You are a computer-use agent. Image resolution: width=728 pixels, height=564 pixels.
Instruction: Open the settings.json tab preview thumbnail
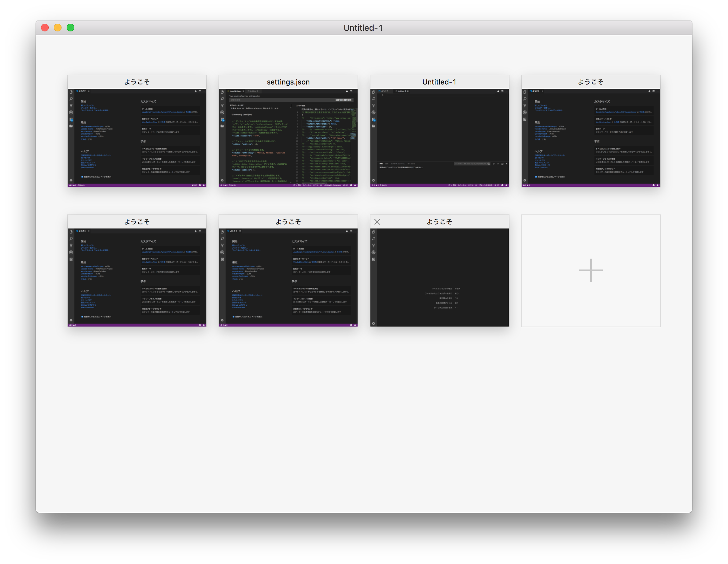coord(288,137)
